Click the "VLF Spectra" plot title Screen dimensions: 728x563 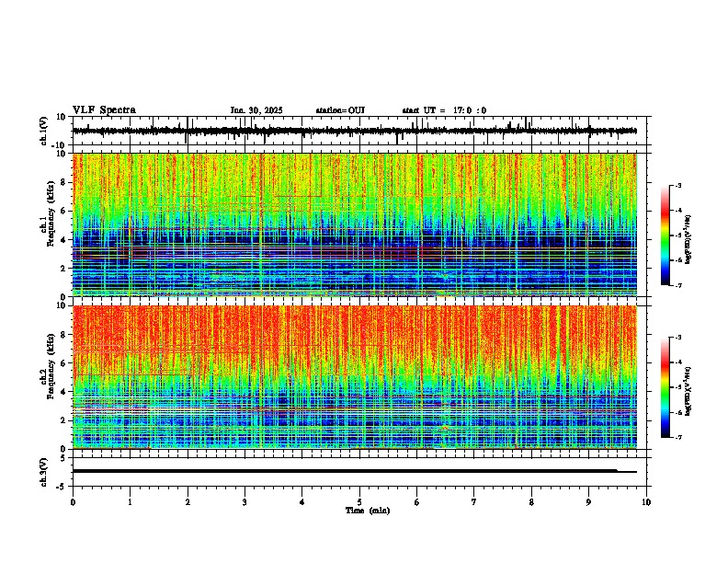pos(104,110)
